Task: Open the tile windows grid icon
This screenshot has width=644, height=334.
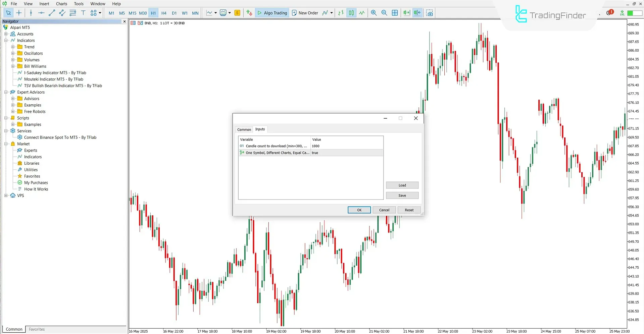Action: [395, 13]
